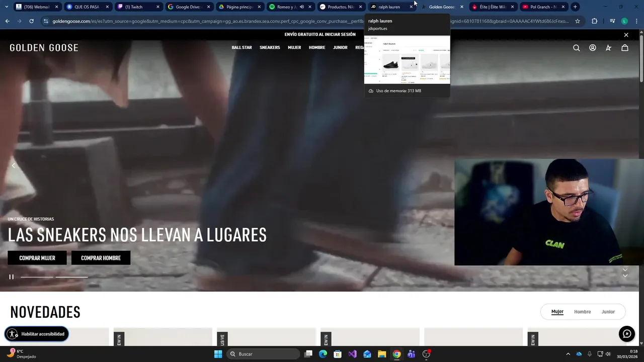Click the double chevron scroll-down icon

click(x=625, y=273)
